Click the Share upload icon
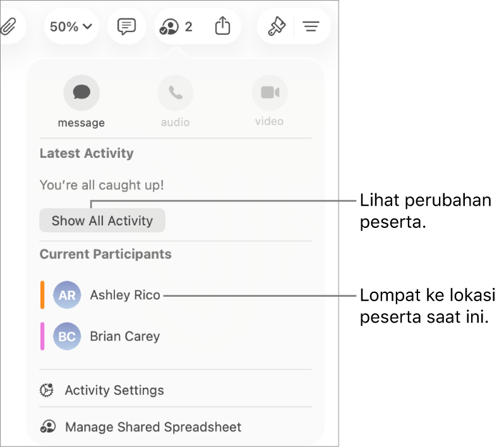504x447 pixels. 222,26
